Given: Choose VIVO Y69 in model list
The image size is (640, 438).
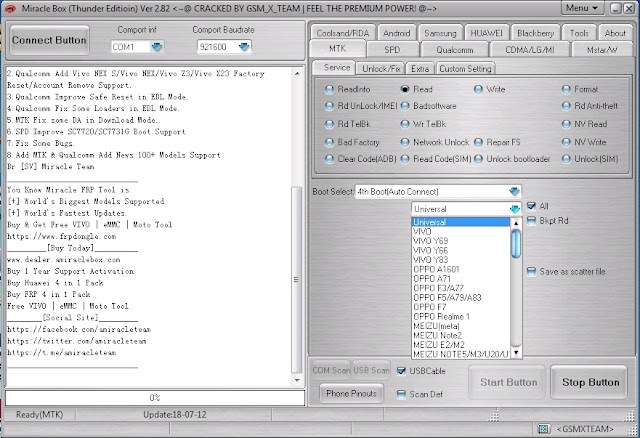Looking at the screenshot, I should (461, 241).
